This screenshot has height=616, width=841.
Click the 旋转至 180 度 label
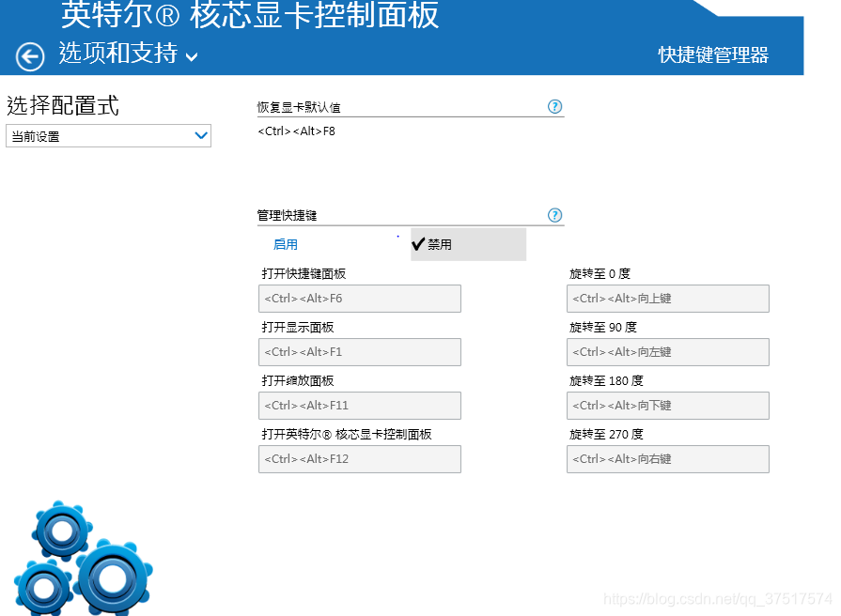pyautogui.click(x=606, y=381)
